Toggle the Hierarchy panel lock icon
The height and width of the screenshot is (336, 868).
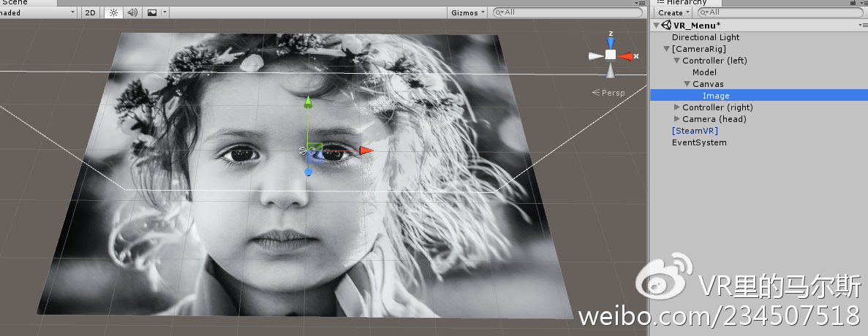[853, 3]
